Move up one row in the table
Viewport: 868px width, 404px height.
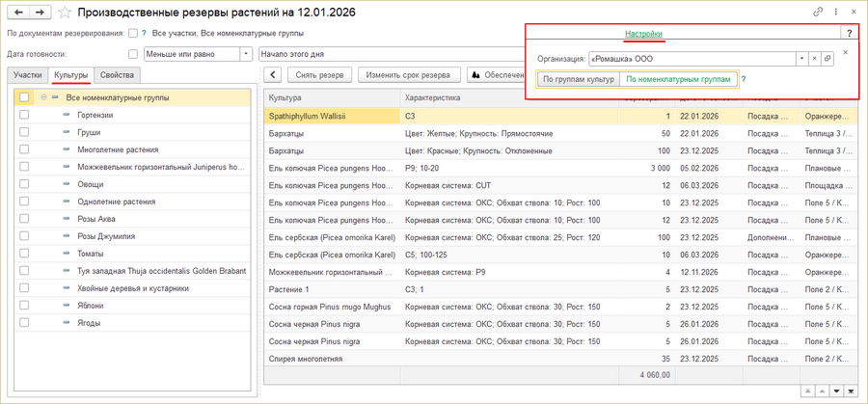823,391
